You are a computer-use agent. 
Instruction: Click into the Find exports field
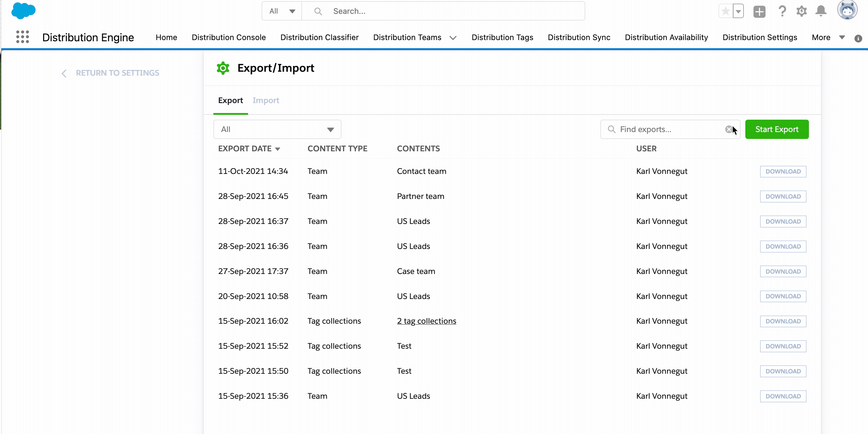[x=670, y=129]
